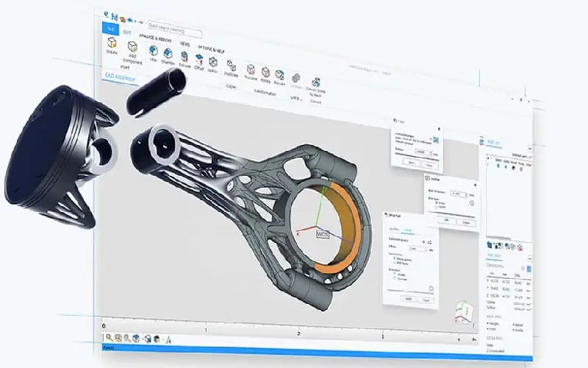The width and height of the screenshot is (588, 368).
Task: Select the second Connection radio option
Action: pos(395,263)
